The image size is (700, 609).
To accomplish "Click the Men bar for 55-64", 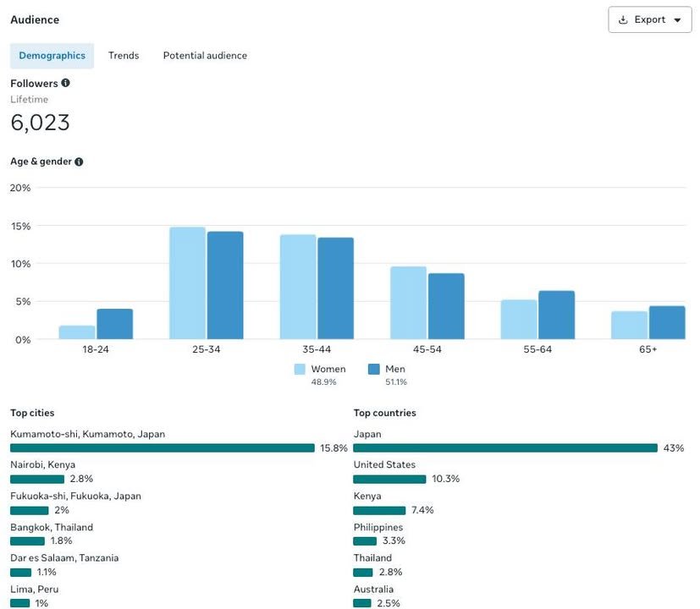I will (556, 315).
